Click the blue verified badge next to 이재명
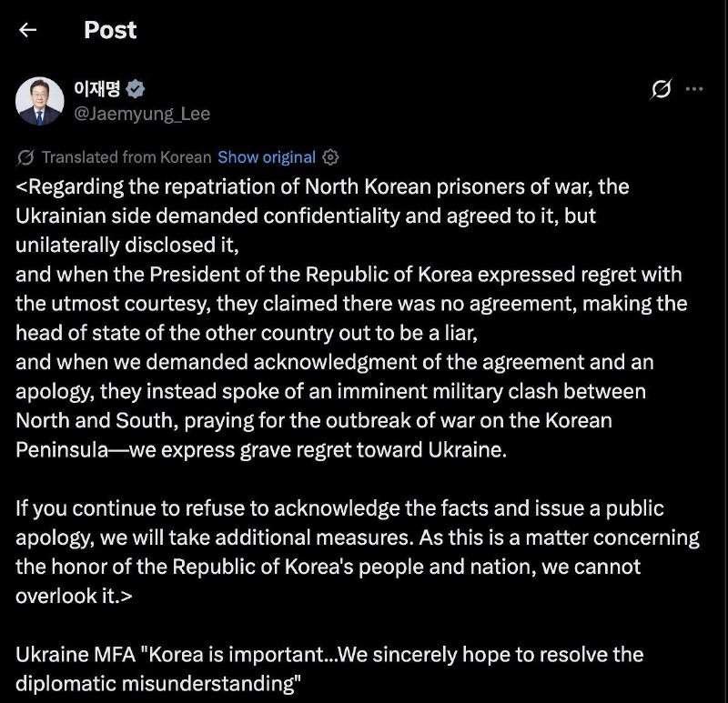 pos(135,89)
